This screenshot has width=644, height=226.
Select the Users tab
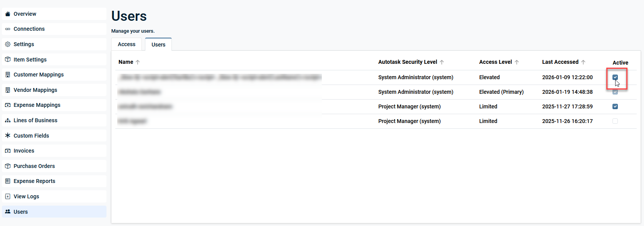[158, 45]
